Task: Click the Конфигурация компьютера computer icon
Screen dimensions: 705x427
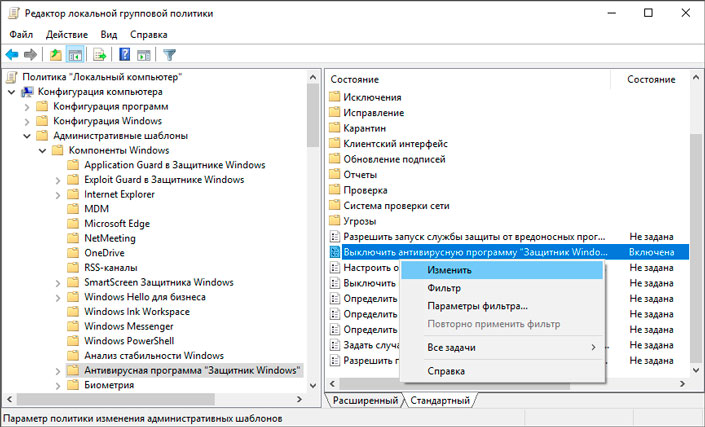Action: pyautogui.click(x=27, y=92)
